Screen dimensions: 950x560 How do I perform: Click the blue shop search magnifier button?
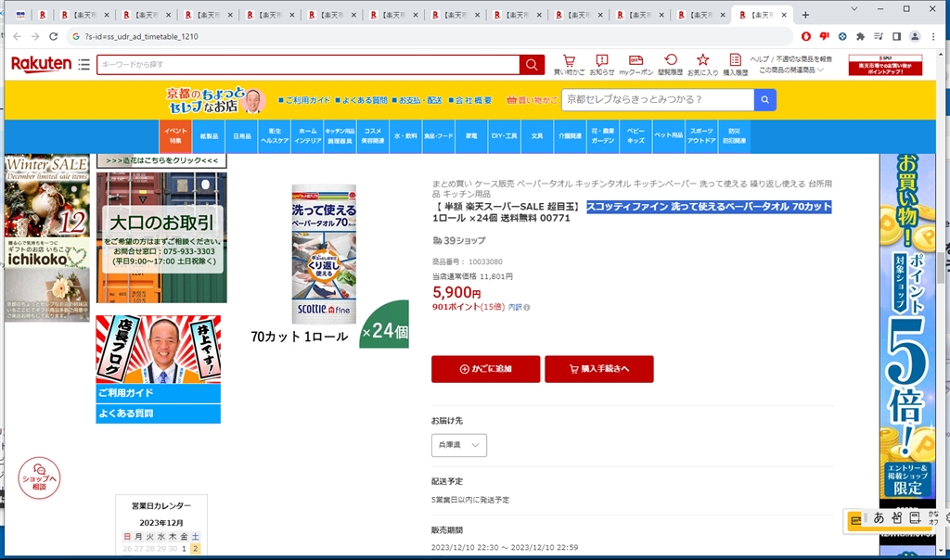(764, 99)
